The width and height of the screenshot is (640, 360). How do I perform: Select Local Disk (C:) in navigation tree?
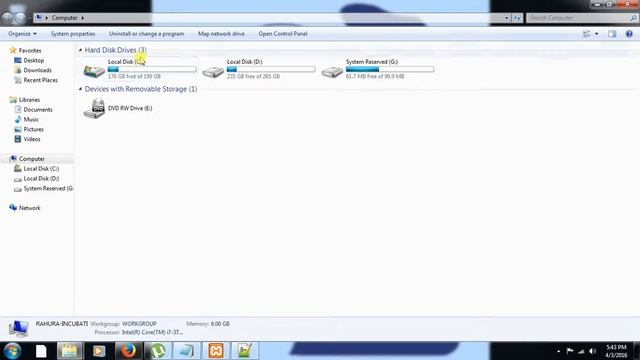pos(41,169)
